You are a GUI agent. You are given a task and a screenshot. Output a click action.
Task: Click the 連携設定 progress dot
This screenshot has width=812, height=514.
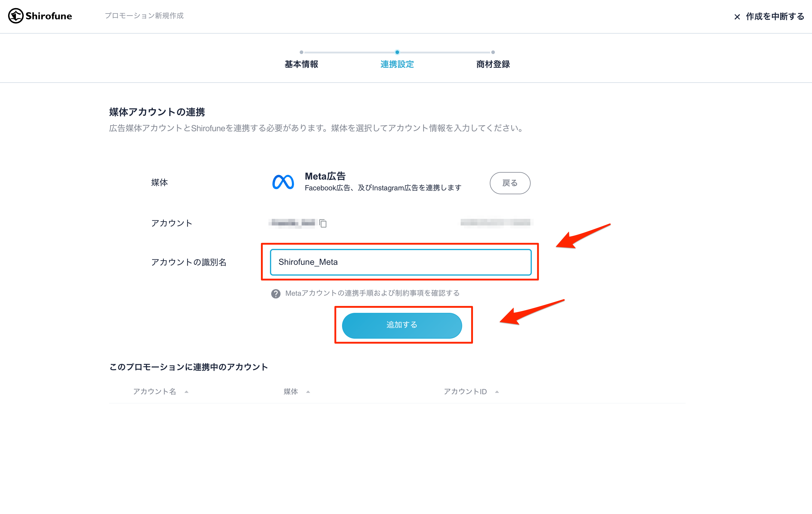tap(397, 52)
